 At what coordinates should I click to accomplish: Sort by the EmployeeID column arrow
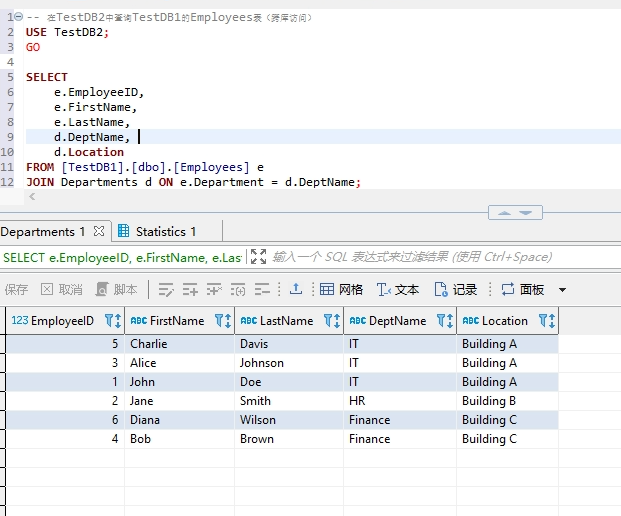118,320
